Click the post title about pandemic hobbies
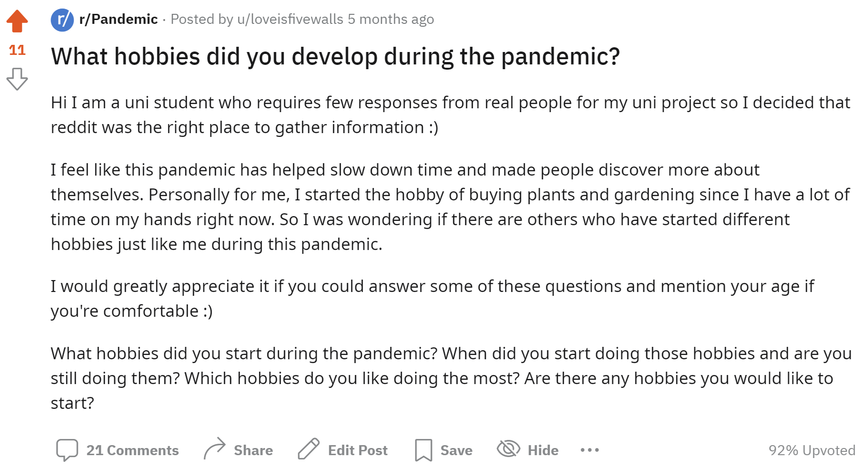This screenshot has width=868, height=469. coord(335,56)
